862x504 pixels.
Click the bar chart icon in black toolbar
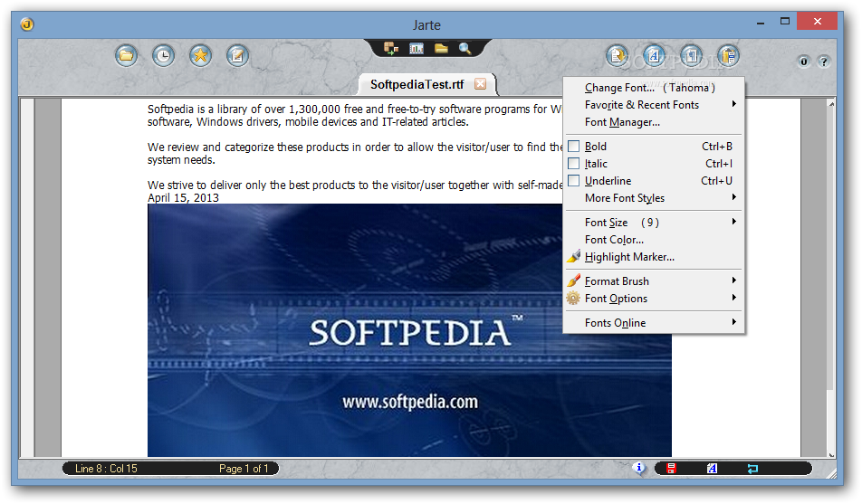coord(417,48)
